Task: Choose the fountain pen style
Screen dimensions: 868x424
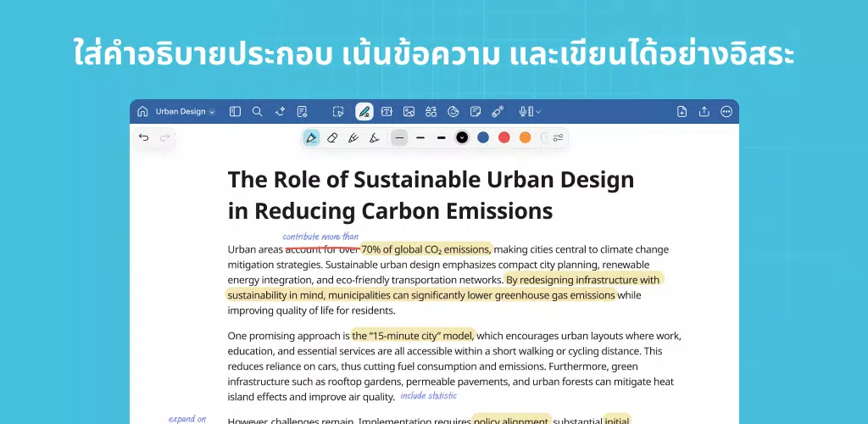Action: coord(312,138)
